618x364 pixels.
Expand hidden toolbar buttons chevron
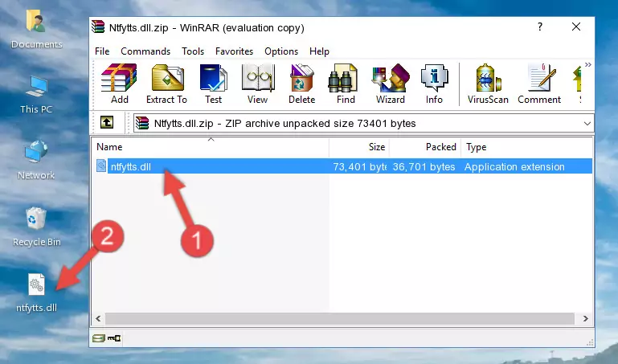pyautogui.click(x=588, y=65)
